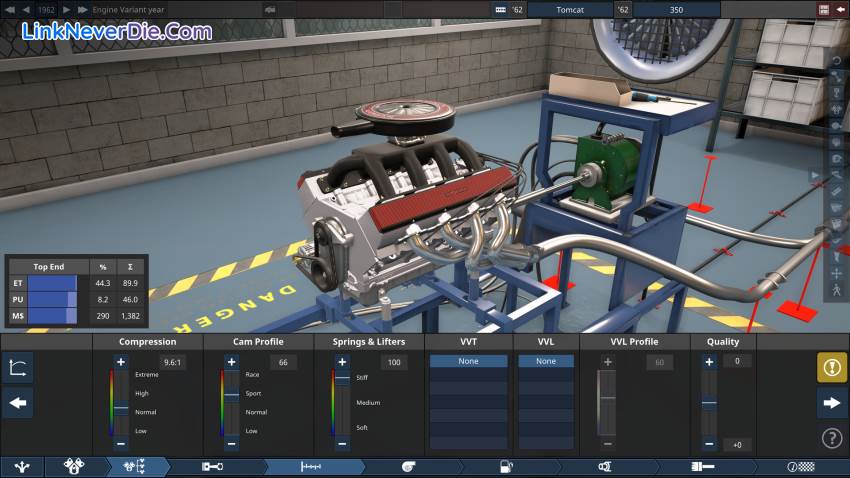The width and height of the screenshot is (850, 478).
Task: Click the walking person icon in right sidebar
Action: pyautogui.click(x=836, y=290)
